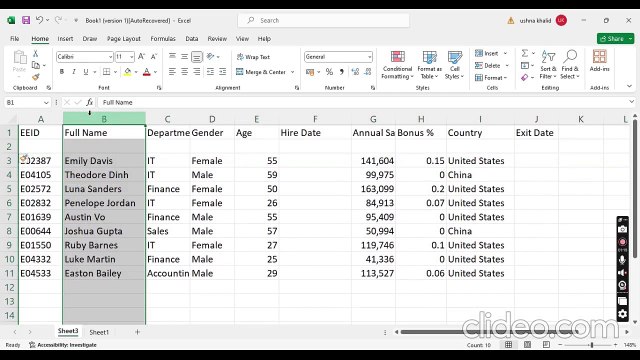640x360 pixels.
Task: Undo the last action
Action: pyautogui.click(x=40, y=20)
